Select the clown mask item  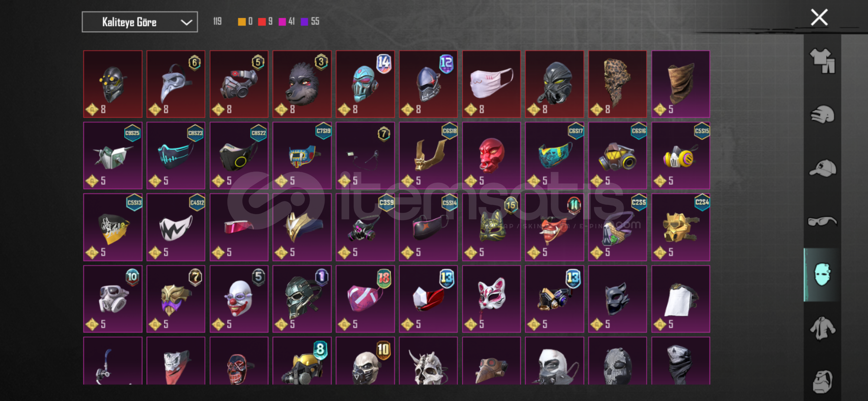coord(239,299)
